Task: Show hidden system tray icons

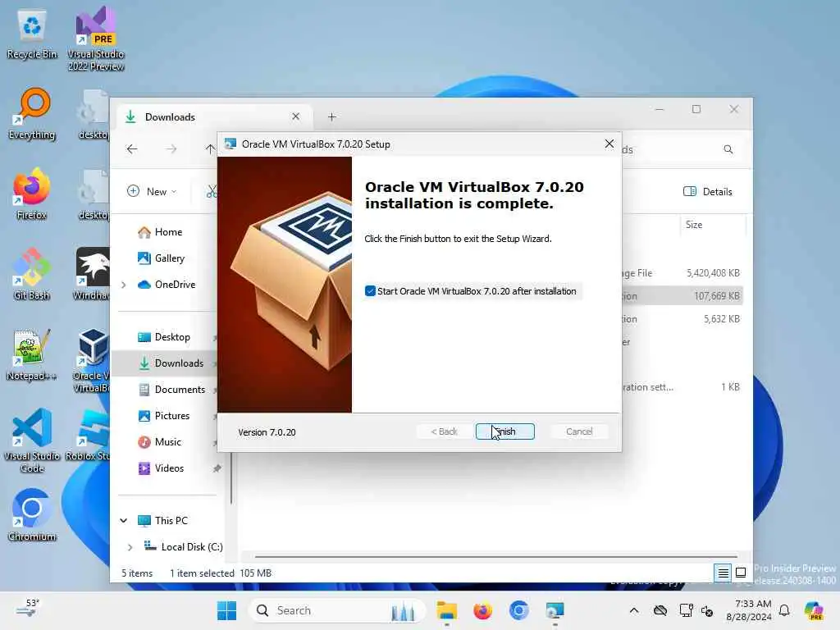Action: [634, 610]
